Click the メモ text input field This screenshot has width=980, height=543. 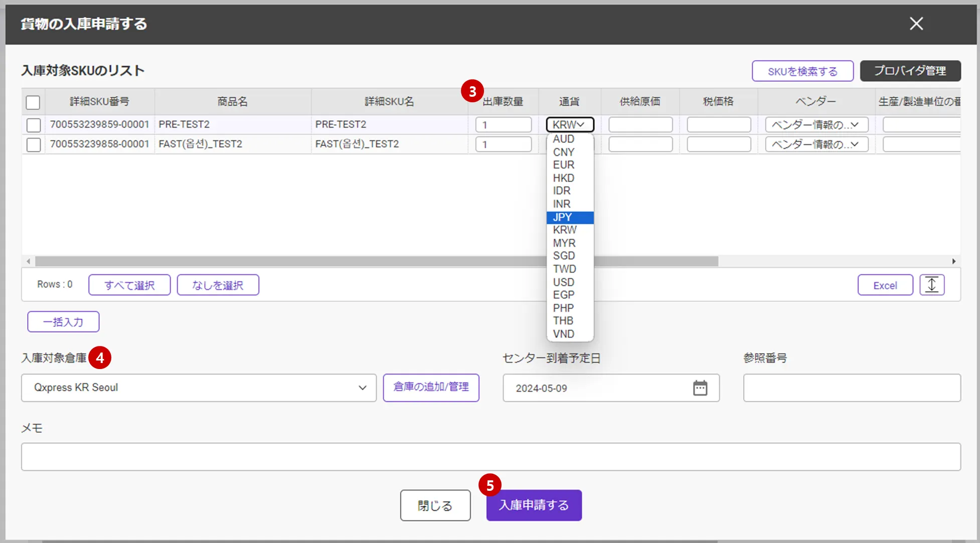pos(491,456)
